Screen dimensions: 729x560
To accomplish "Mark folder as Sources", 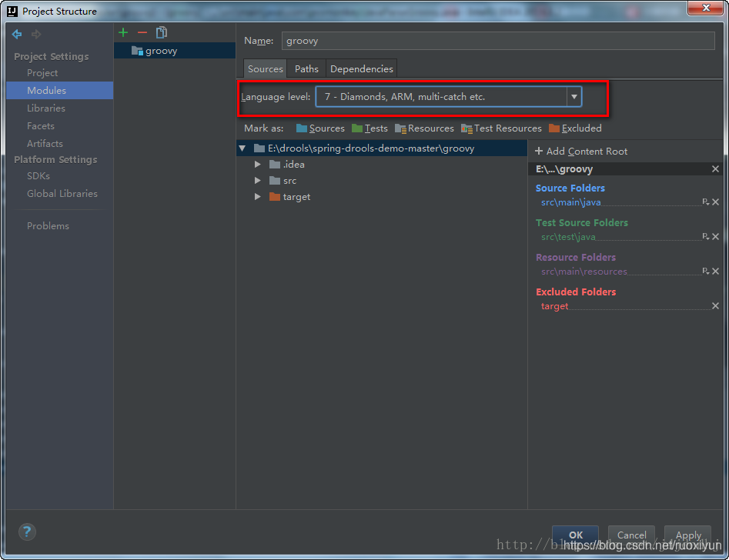I will click(320, 128).
